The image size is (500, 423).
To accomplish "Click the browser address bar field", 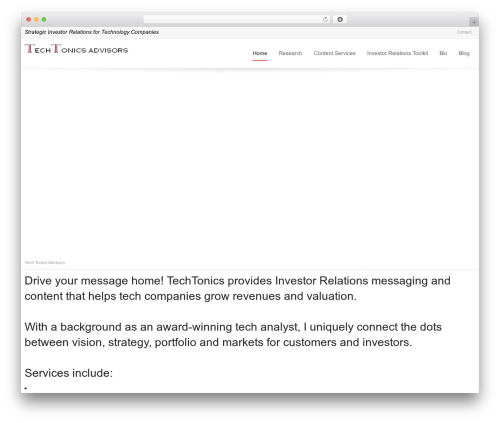I will 237,20.
